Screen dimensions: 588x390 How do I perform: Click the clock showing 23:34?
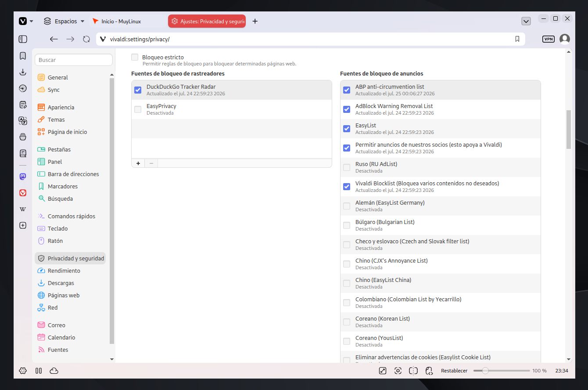[562, 371]
